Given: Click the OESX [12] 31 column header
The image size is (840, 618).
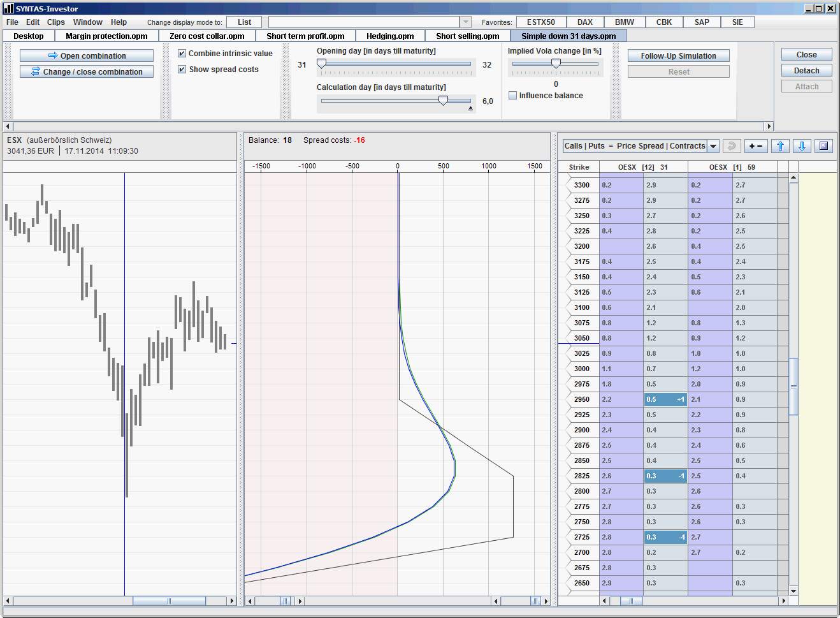Looking at the screenshot, I should pyautogui.click(x=643, y=167).
